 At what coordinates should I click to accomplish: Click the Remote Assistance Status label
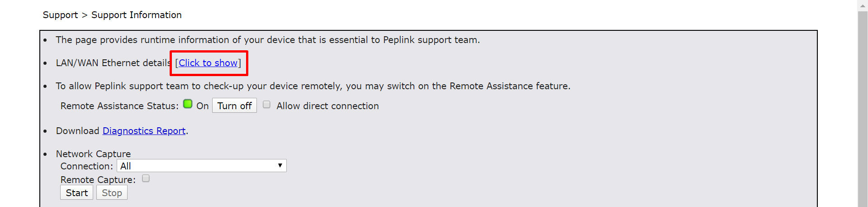click(x=119, y=106)
